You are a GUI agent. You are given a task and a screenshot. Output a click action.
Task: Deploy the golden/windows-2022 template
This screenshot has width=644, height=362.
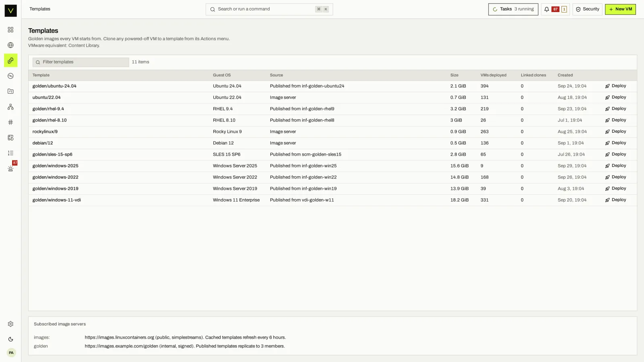click(x=616, y=177)
